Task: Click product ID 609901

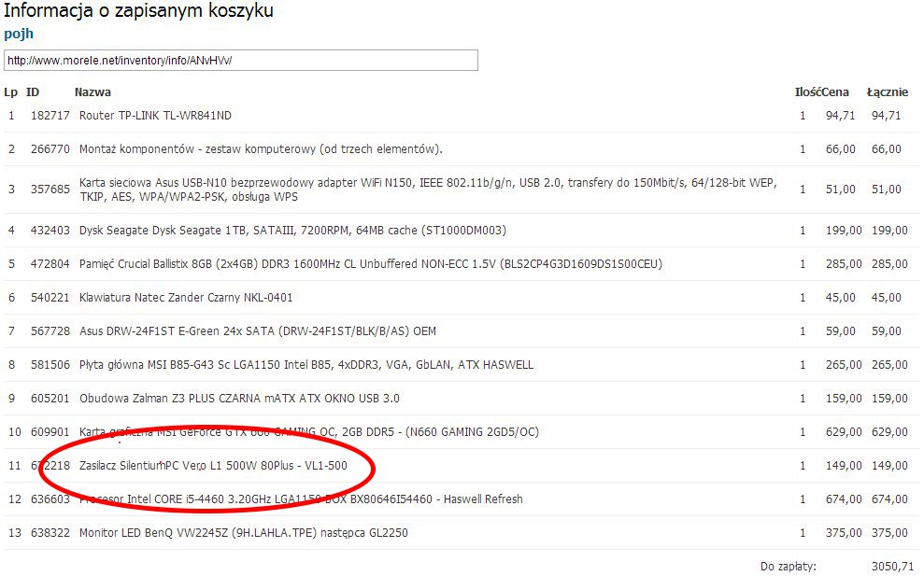Action: (x=50, y=431)
